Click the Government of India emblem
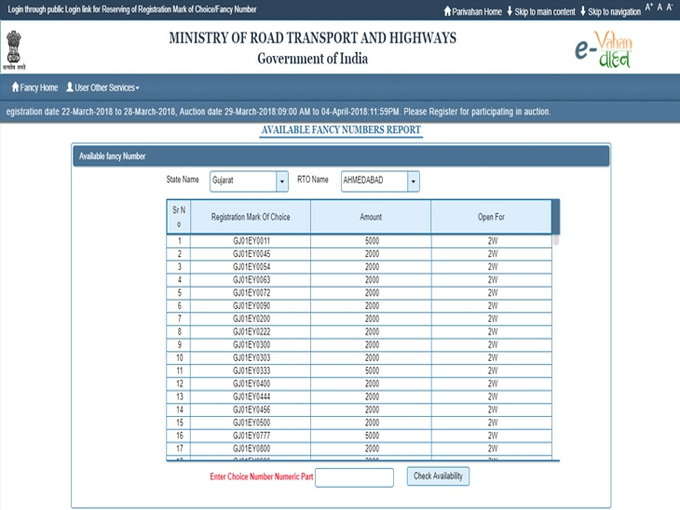The height and width of the screenshot is (510, 680). tap(14, 46)
